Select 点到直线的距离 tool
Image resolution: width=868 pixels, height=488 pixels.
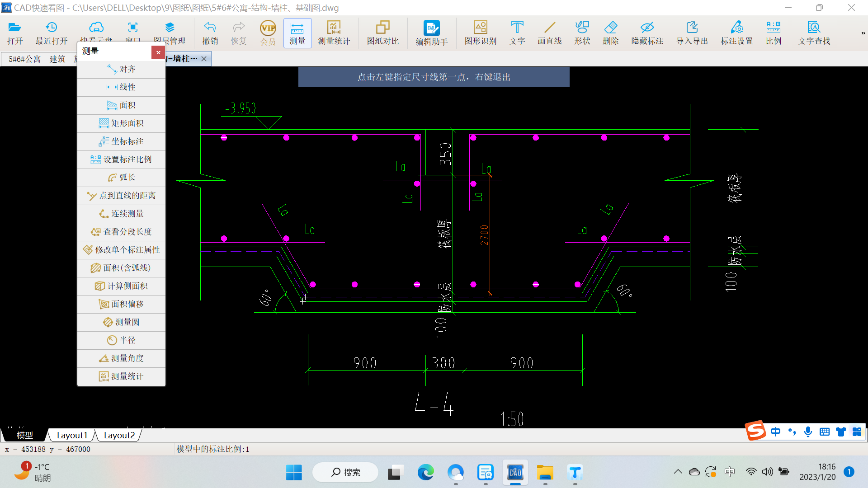coord(122,196)
